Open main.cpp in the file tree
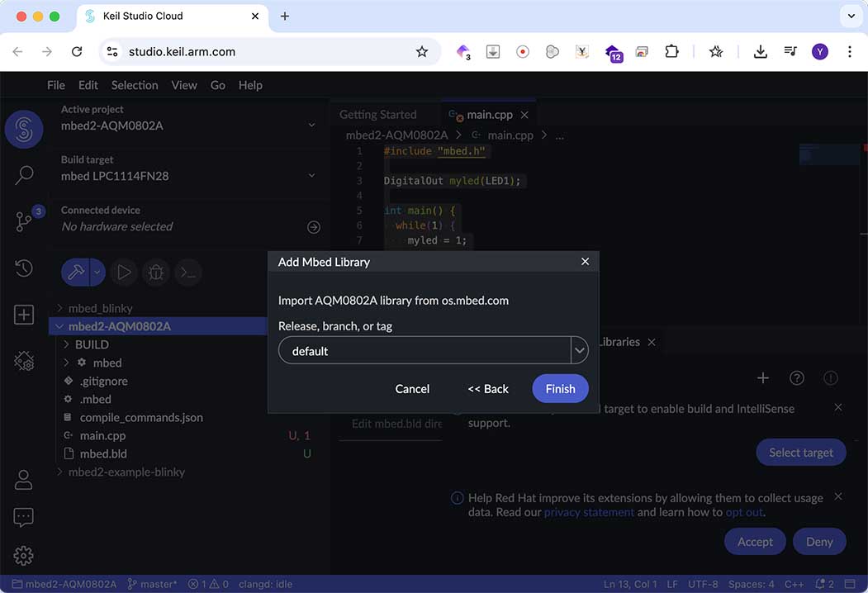This screenshot has height=593, width=868. click(x=102, y=436)
